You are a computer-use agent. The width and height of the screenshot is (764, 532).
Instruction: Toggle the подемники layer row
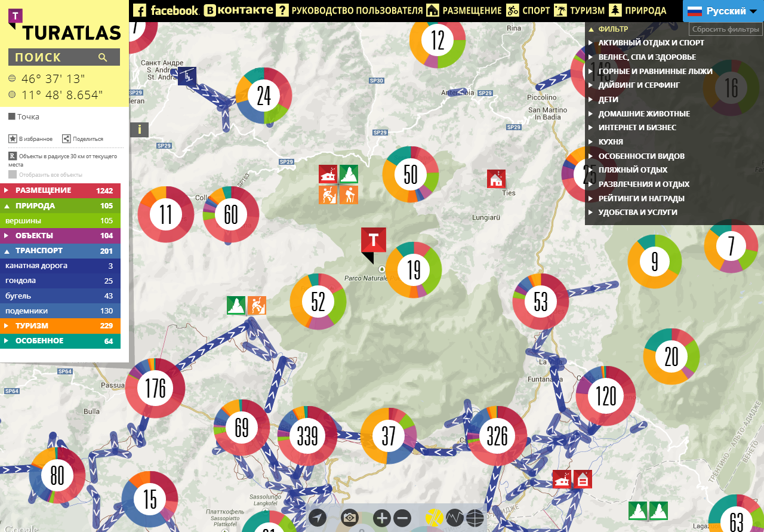pos(60,310)
